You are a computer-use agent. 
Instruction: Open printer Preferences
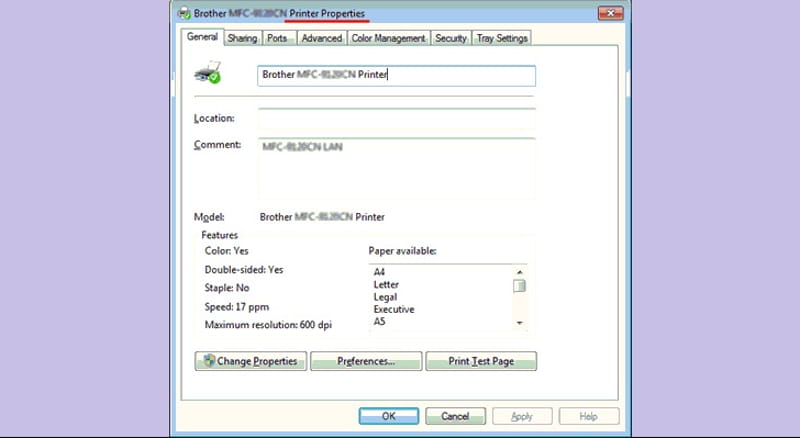(x=365, y=361)
